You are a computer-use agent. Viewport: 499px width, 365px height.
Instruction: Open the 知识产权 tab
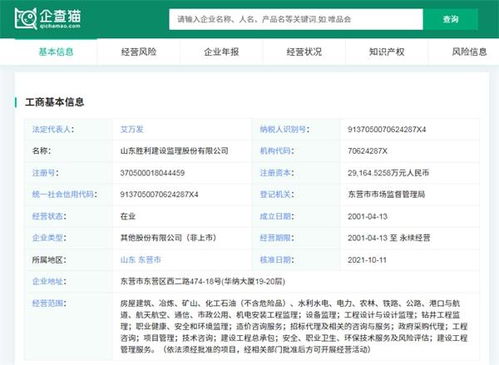tap(387, 52)
